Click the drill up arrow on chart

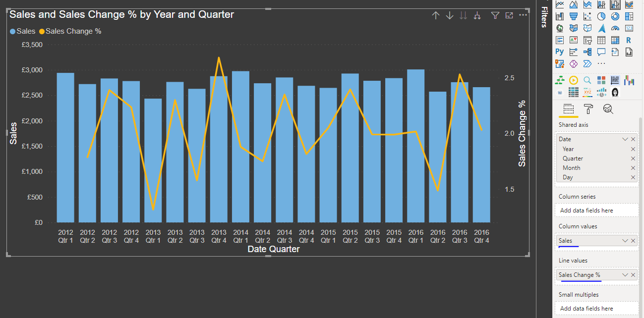click(x=436, y=15)
